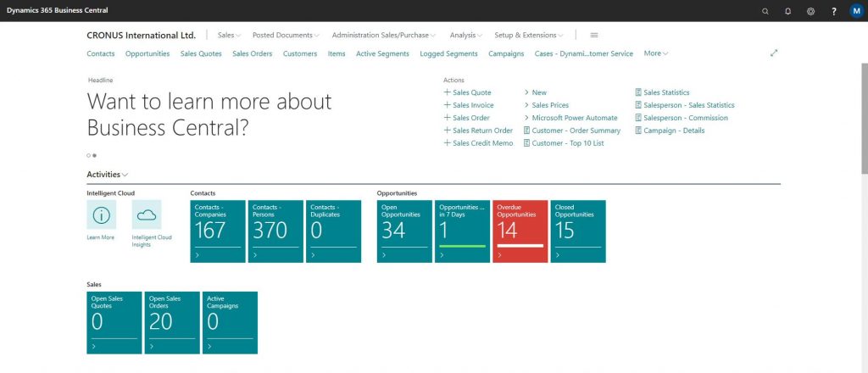Open the notifications bell
This screenshot has height=373, width=868.
click(787, 11)
